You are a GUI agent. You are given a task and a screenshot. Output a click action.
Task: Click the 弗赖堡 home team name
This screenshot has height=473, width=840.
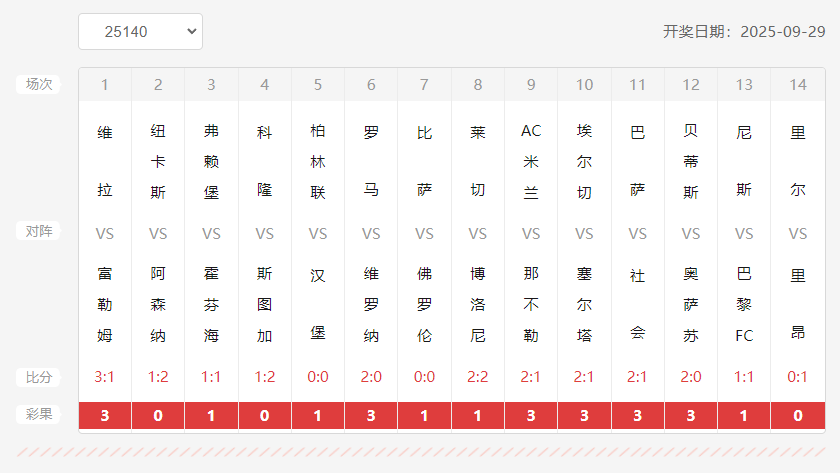pos(211,161)
